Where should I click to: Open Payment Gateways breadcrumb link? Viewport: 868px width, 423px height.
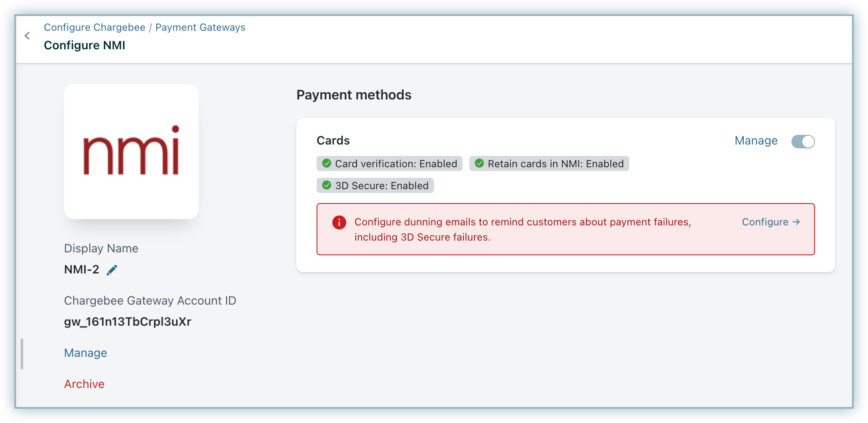pyautogui.click(x=200, y=27)
